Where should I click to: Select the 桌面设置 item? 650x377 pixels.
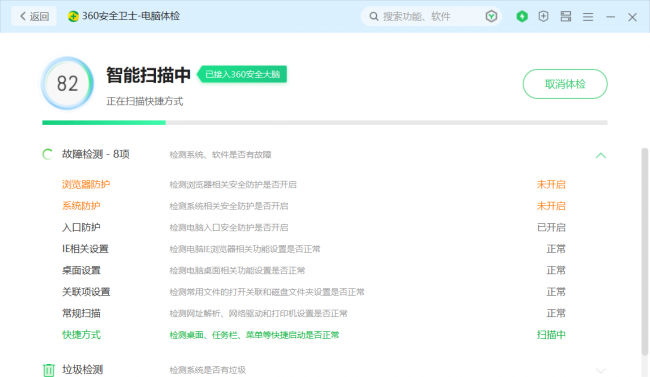(81, 270)
